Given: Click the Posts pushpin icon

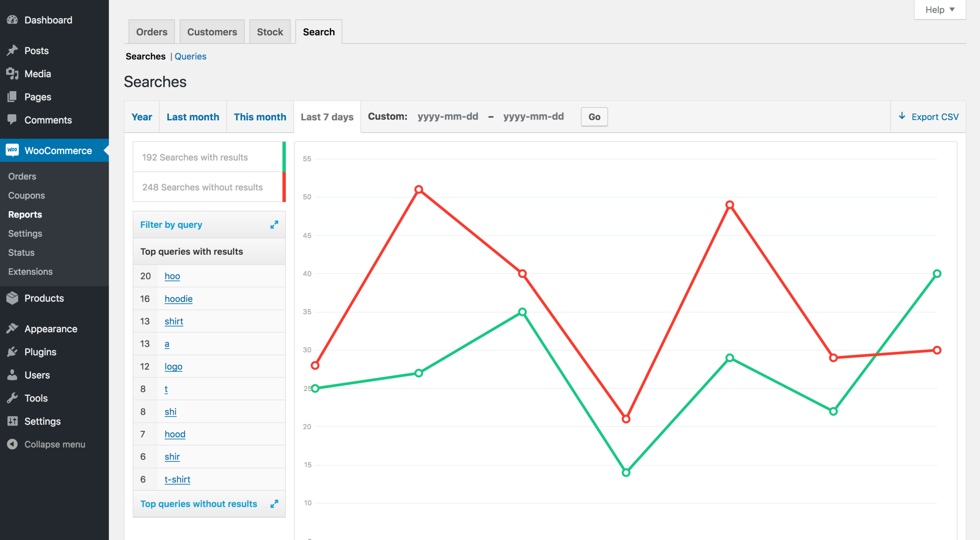Looking at the screenshot, I should tap(12, 50).
